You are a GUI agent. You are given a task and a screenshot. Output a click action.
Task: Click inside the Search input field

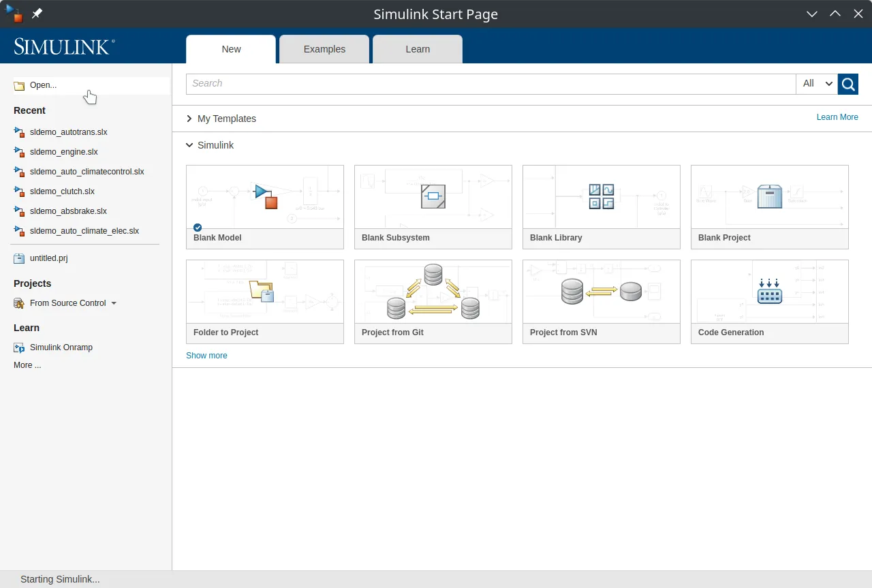click(x=490, y=84)
